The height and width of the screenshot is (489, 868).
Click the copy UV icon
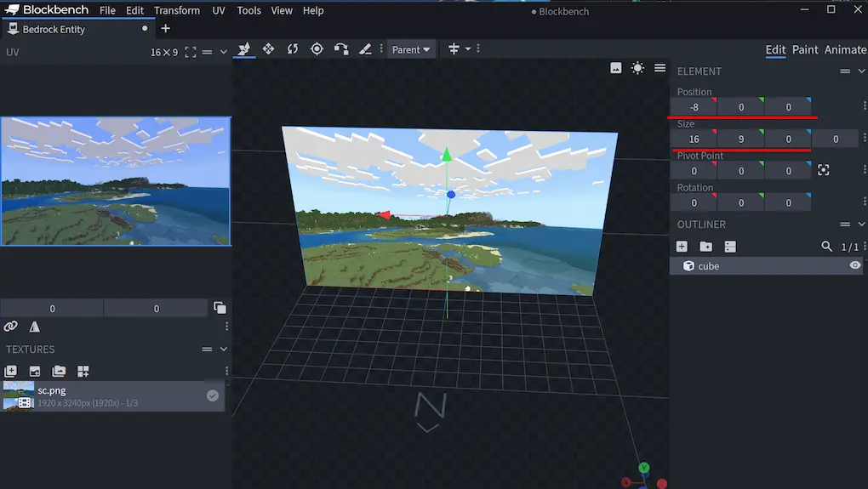[220, 308]
